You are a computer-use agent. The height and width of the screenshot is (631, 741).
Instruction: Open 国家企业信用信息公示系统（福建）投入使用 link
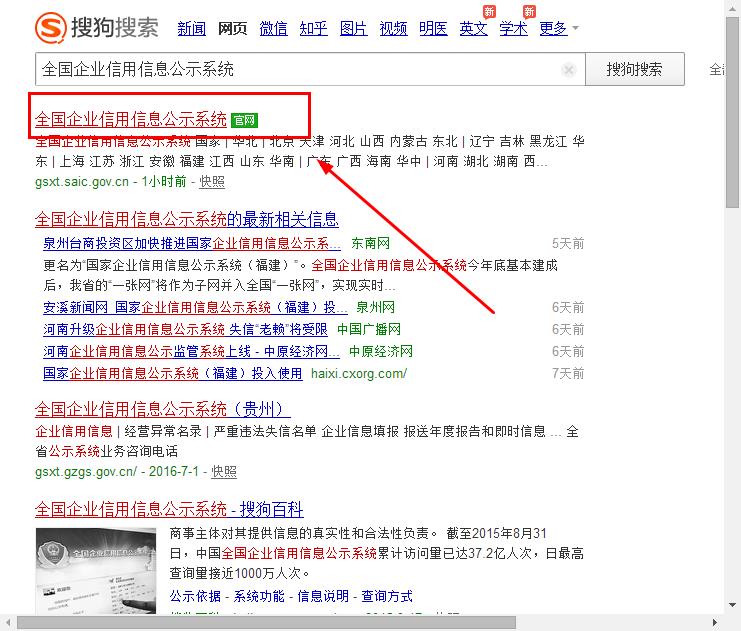(172, 373)
